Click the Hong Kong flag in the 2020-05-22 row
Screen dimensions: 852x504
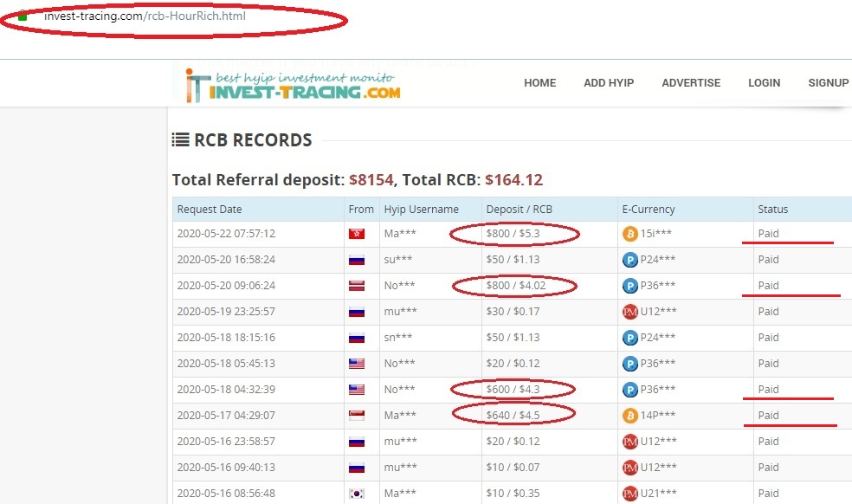357,234
